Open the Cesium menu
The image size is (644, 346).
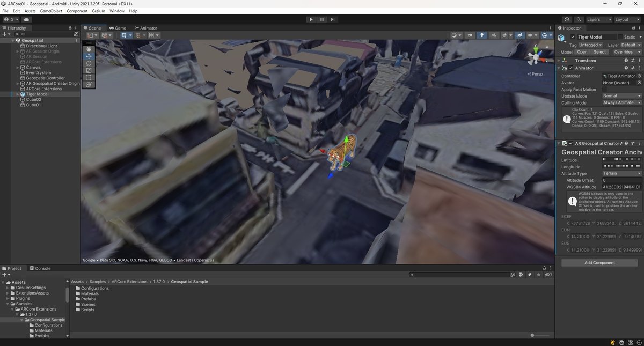[x=98, y=10]
